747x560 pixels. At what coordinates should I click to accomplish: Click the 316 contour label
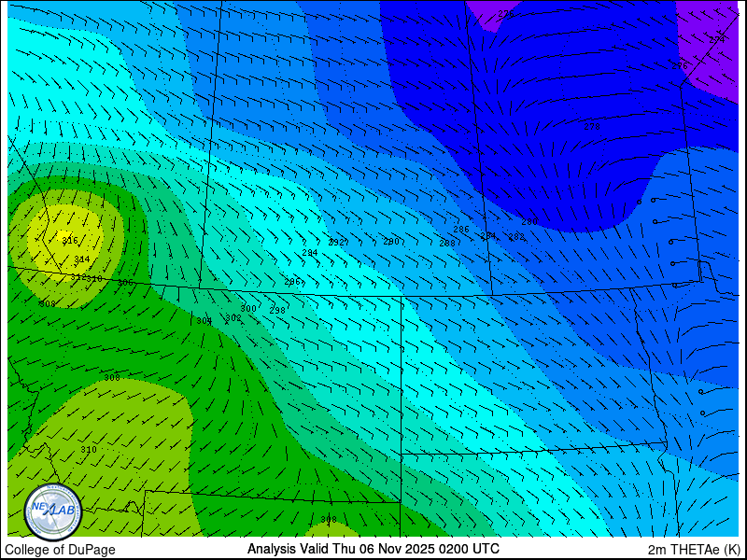click(x=69, y=241)
